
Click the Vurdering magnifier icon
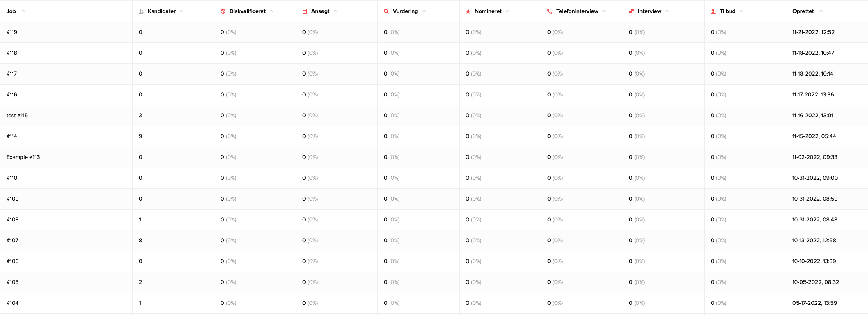coord(386,11)
